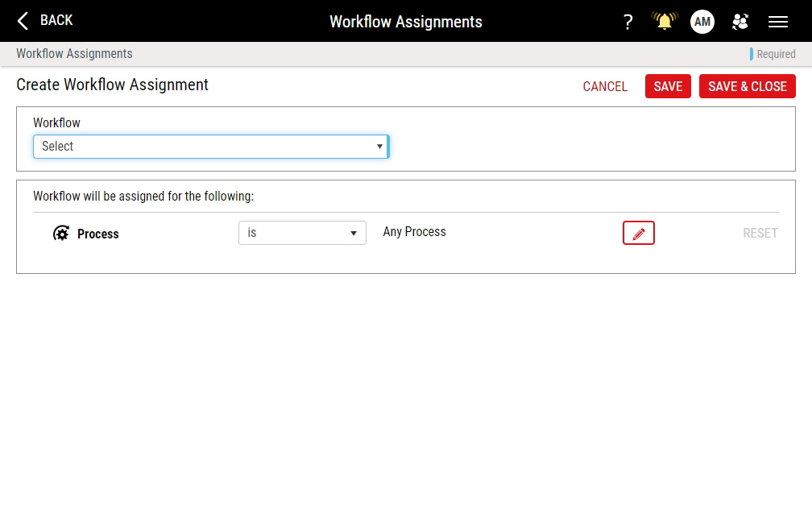Open the Help question mark icon

pos(628,22)
